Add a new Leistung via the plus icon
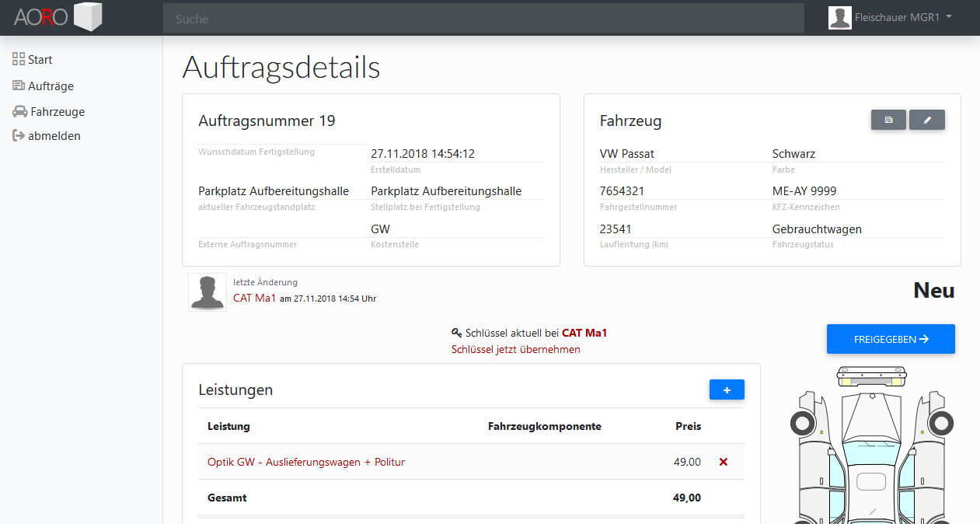Viewport: 980px width, 524px height. 726,389
